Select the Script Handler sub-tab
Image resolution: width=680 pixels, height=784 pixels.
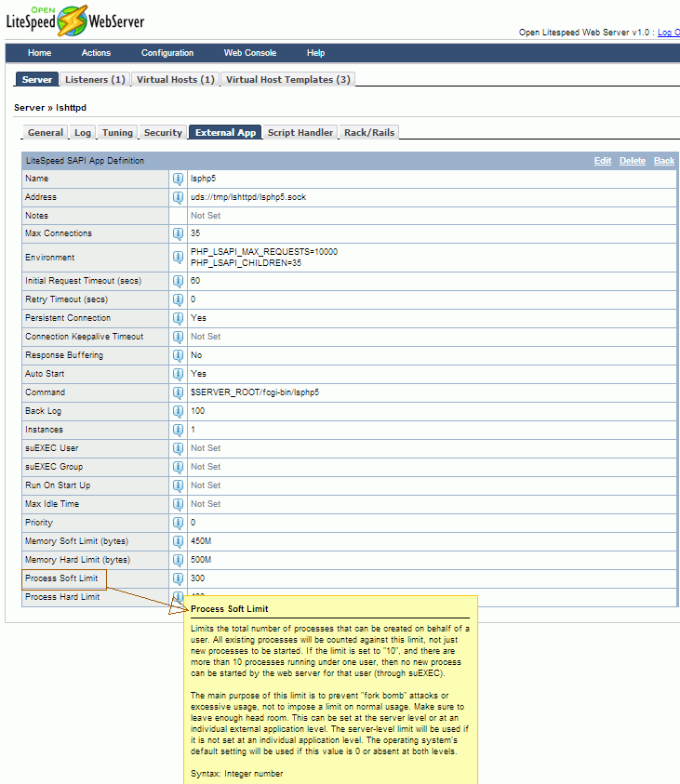coord(300,132)
